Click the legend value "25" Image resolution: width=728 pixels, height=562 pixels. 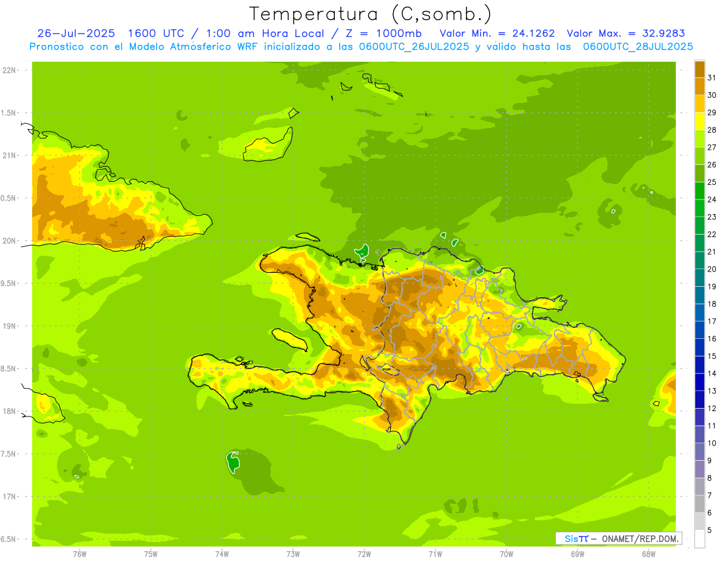712,182
